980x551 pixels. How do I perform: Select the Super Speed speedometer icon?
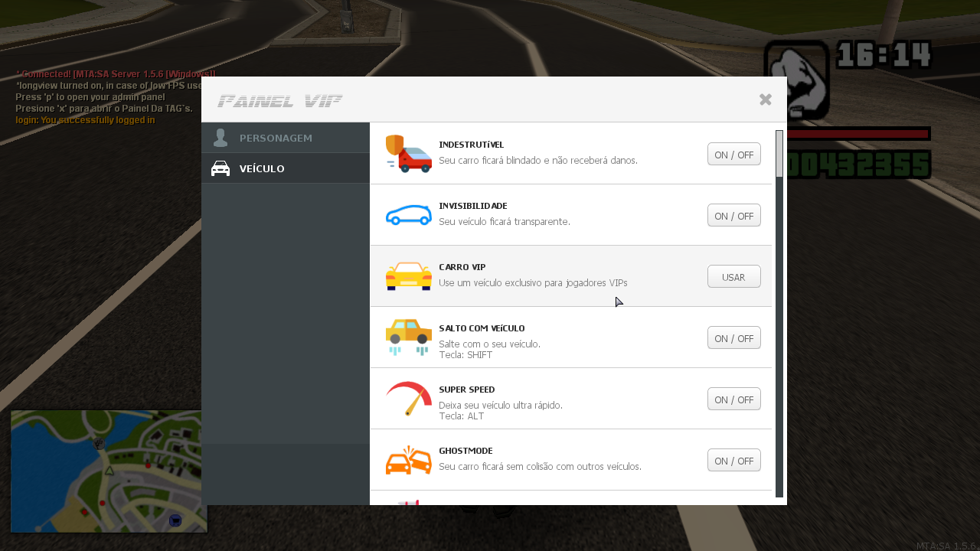pos(408,398)
